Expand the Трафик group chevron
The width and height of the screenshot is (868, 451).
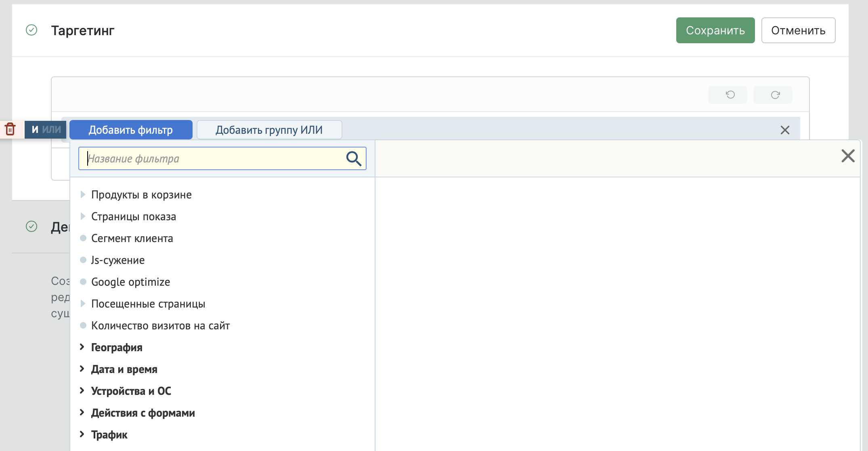[x=82, y=434]
